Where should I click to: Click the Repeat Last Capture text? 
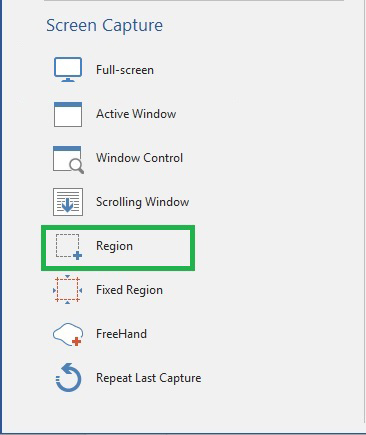pyautogui.click(x=148, y=378)
